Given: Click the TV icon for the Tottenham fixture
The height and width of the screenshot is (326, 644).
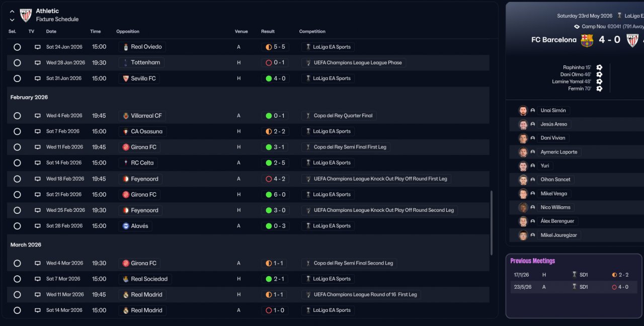Looking at the screenshot, I should click(x=37, y=63).
